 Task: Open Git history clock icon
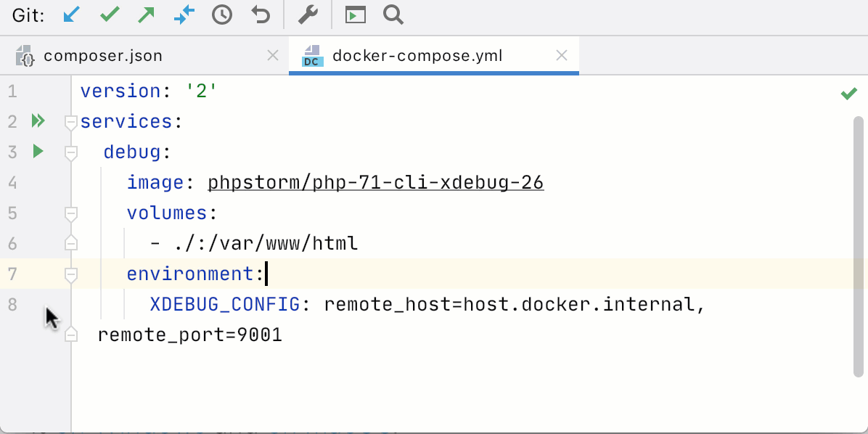(x=222, y=15)
